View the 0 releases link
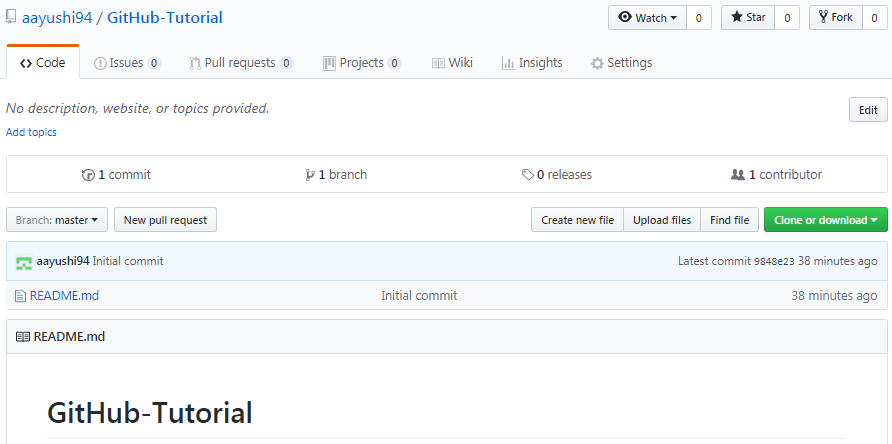Screen dimensions: 892x444 click(x=557, y=175)
